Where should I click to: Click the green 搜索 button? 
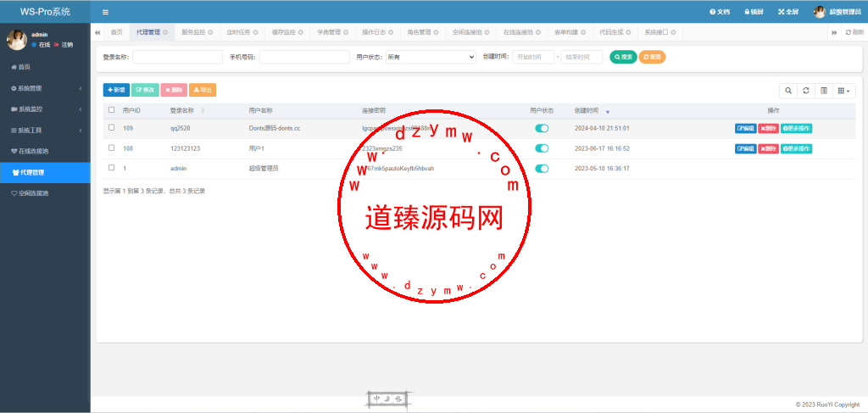coord(623,57)
